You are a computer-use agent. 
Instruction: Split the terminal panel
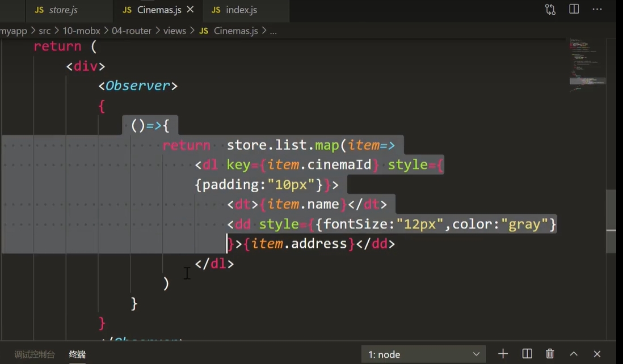click(527, 354)
